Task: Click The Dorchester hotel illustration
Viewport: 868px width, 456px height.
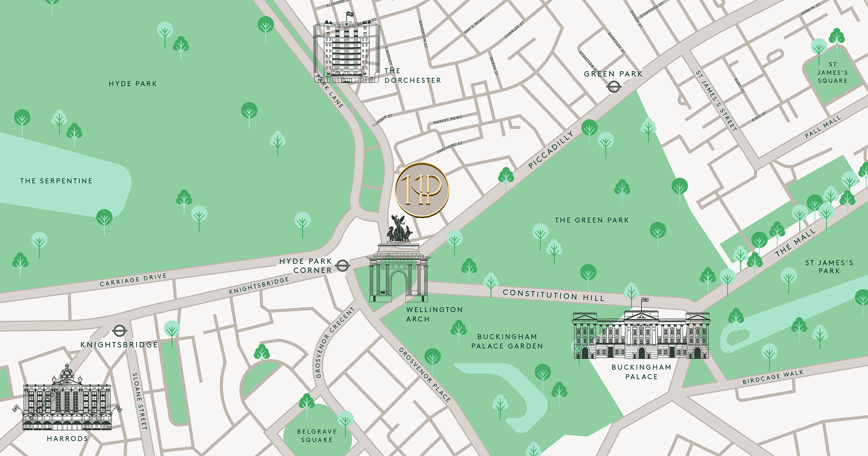Action: coord(346,48)
